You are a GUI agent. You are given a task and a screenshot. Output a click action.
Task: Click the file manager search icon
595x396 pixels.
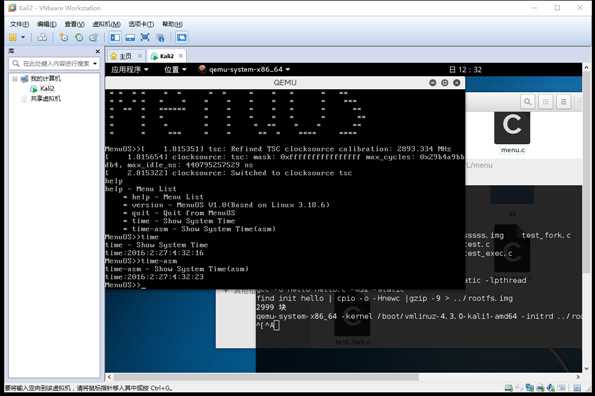(527, 102)
